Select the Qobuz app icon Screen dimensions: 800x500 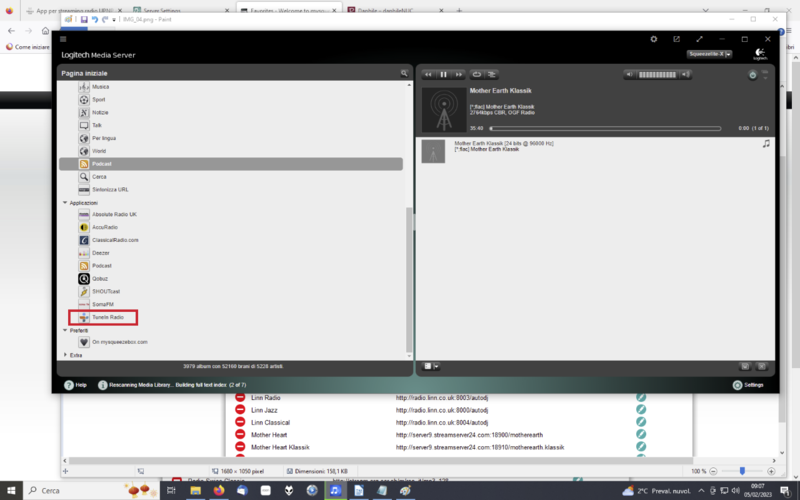pyautogui.click(x=85, y=279)
